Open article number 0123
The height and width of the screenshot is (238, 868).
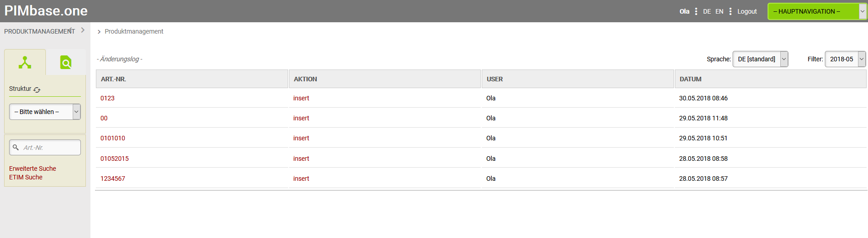coord(107,98)
